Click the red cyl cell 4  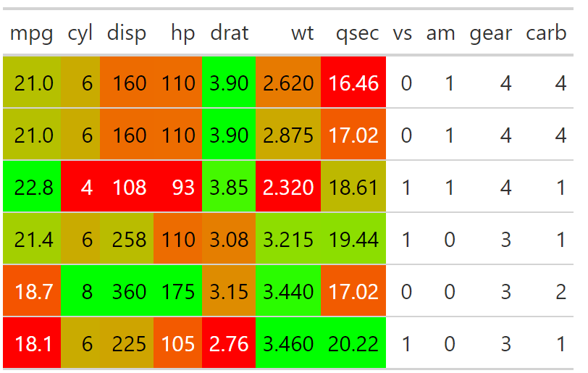[x=80, y=187]
